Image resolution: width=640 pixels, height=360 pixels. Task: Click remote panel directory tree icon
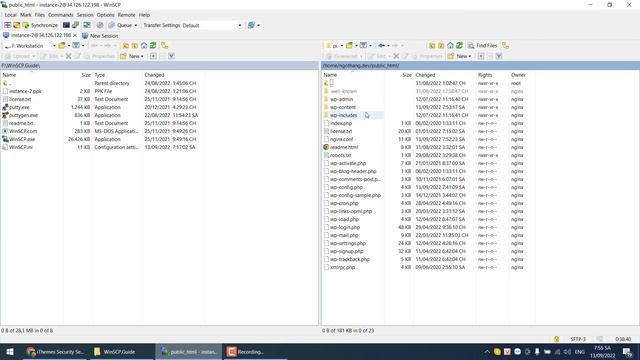(x=506, y=46)
